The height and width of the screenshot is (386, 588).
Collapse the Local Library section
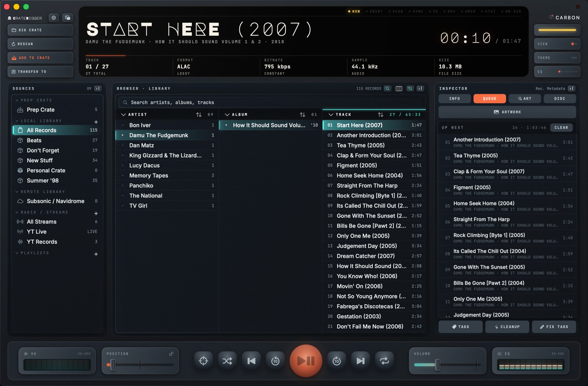pos(17,121)
